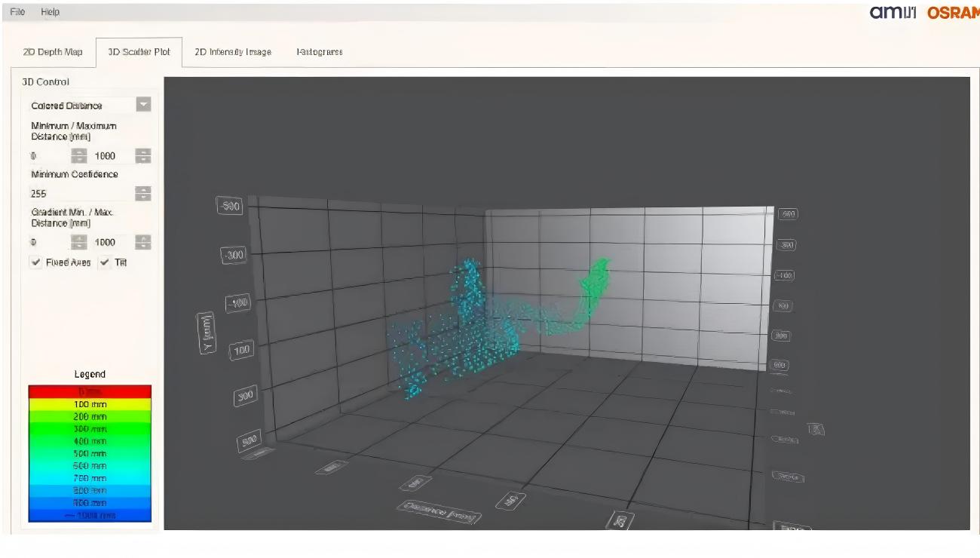
Task: Click the cyan 700 mm legend band
Action: tap(90, 478)
